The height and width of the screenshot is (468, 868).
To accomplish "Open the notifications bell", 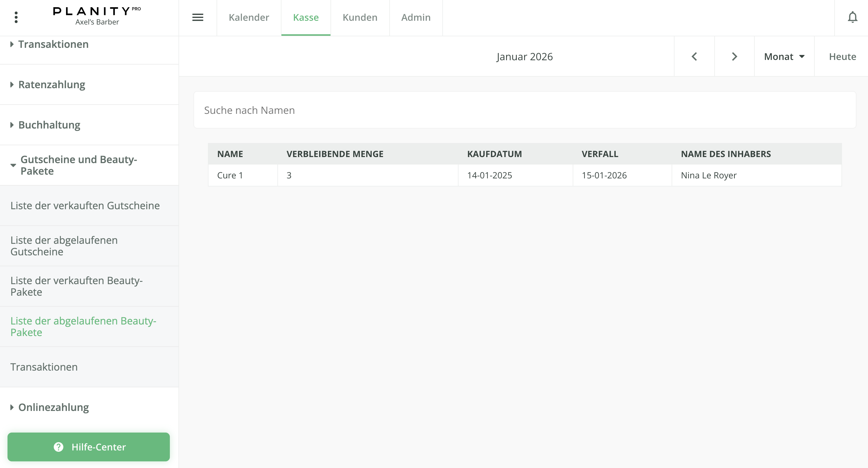I will point(852,17).
